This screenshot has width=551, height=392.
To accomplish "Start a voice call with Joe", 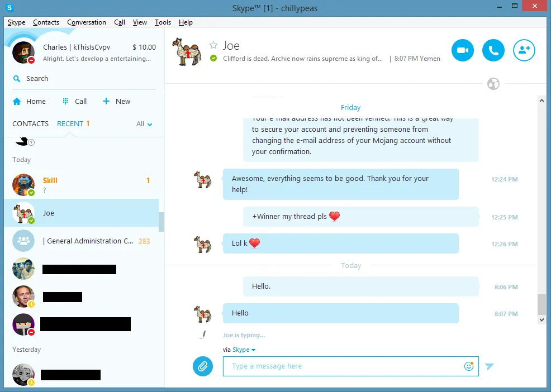I will pyautogui.click(x=493, y=50).
